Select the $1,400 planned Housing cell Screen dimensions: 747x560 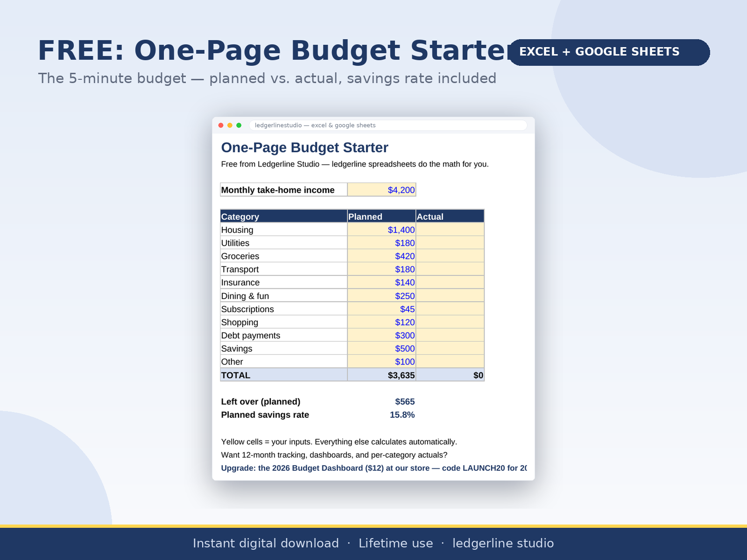pos(381,230)
